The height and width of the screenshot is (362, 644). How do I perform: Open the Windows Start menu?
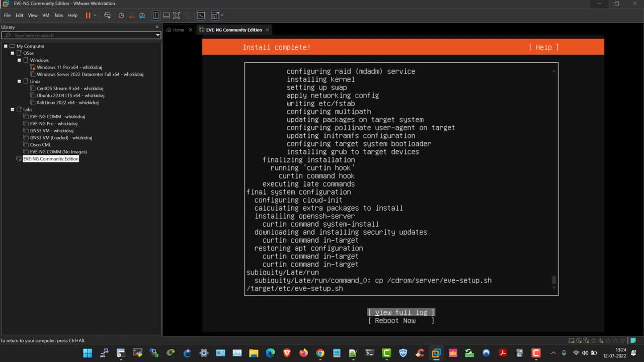88,353
